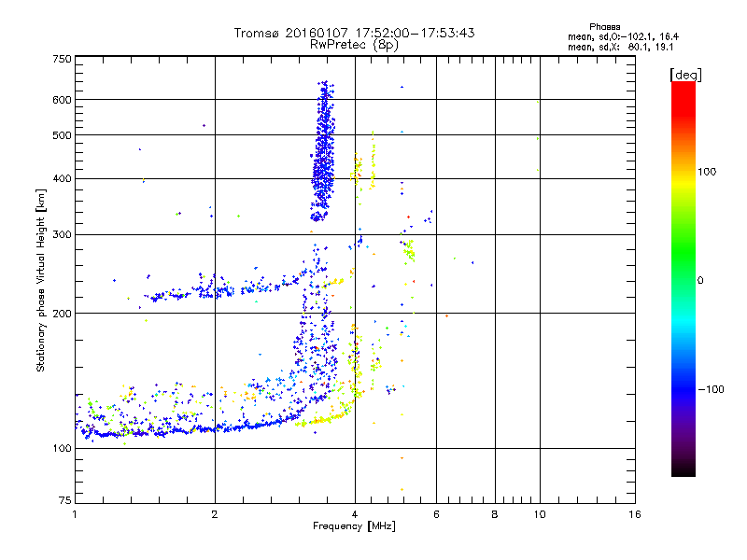Click the x-axis '1' tick label
Image resolution: width=747 pixels, height=560 pixels.
[x=75, y=514]
